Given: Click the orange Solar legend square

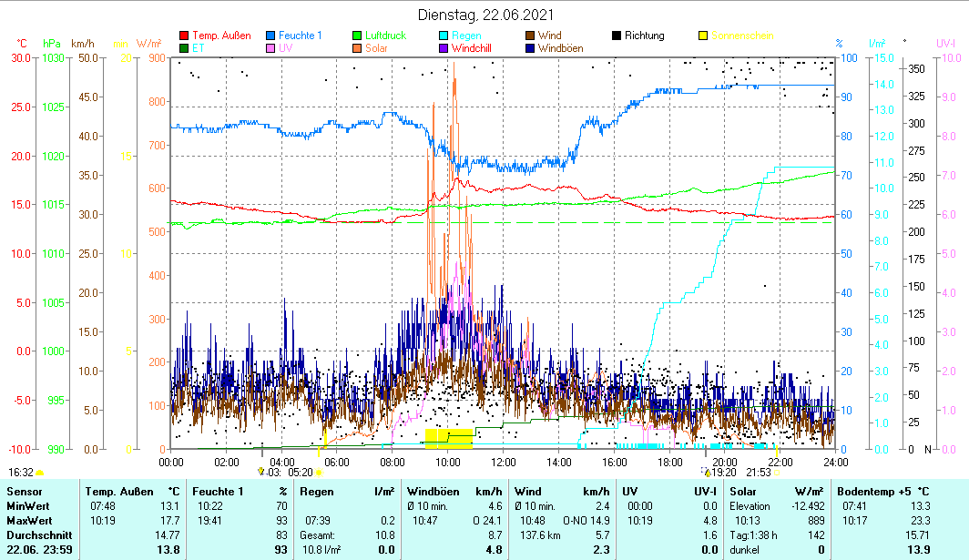Looking at the screenshot, I should point(357,48).
